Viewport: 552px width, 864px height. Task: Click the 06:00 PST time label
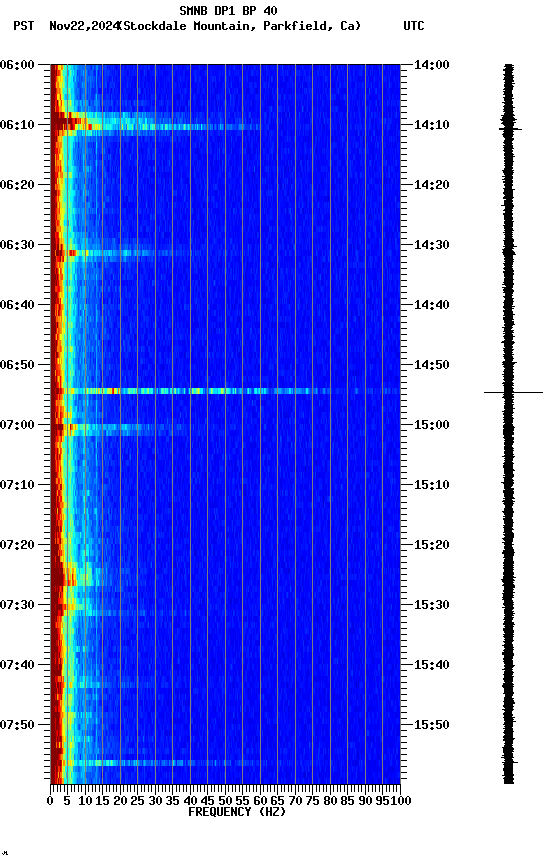coord(17,65)
